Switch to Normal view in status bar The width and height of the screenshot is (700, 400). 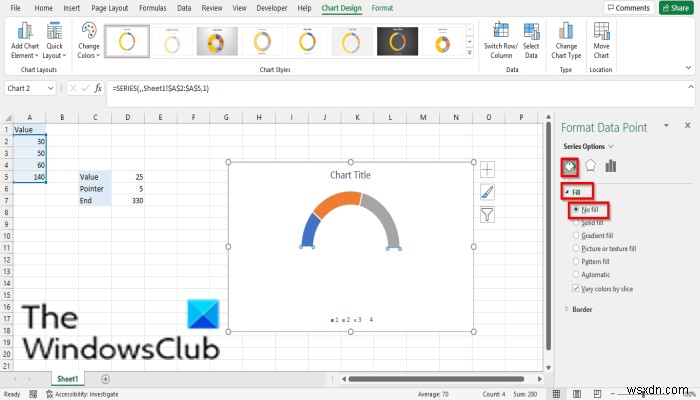(556, 394)
